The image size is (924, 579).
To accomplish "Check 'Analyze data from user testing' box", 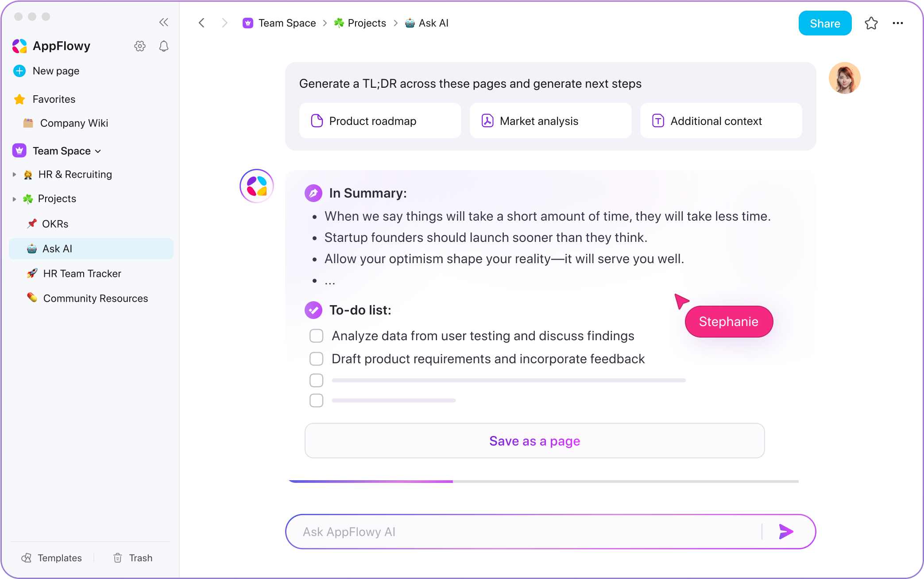I will coord(316,336).
